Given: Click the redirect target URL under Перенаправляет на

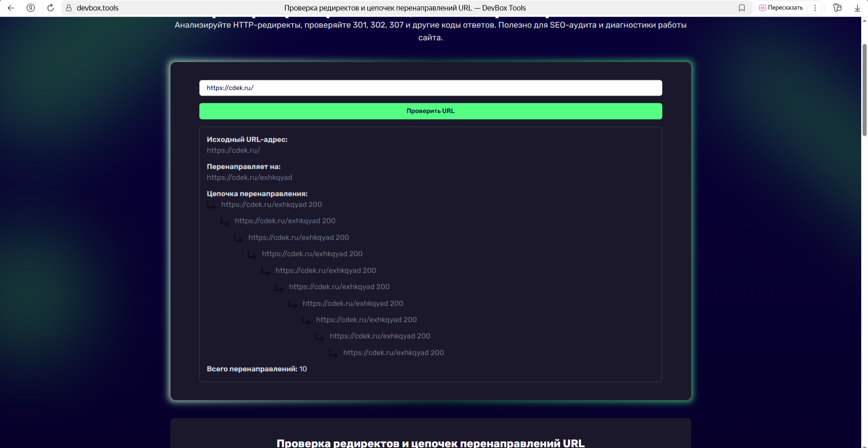Looking at the screenshot, I should tap(250, 177).
